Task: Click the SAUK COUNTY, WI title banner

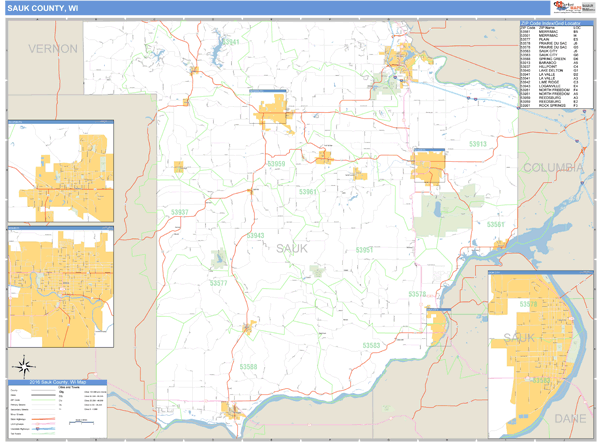Action: [x=277, y=8]
